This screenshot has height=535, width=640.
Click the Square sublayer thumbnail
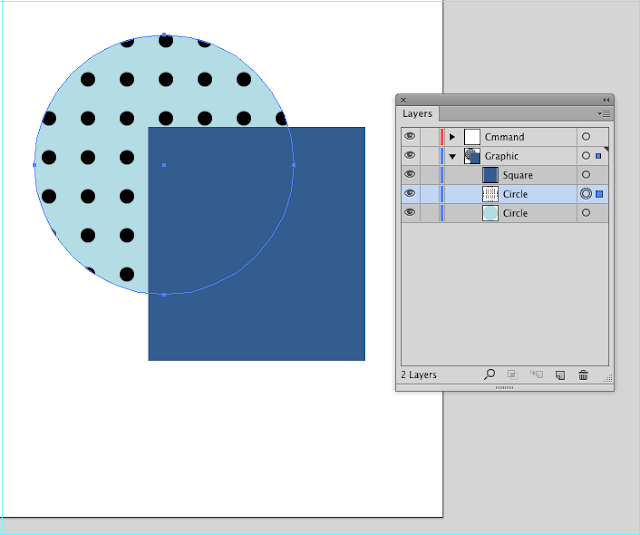click(490, 175)
